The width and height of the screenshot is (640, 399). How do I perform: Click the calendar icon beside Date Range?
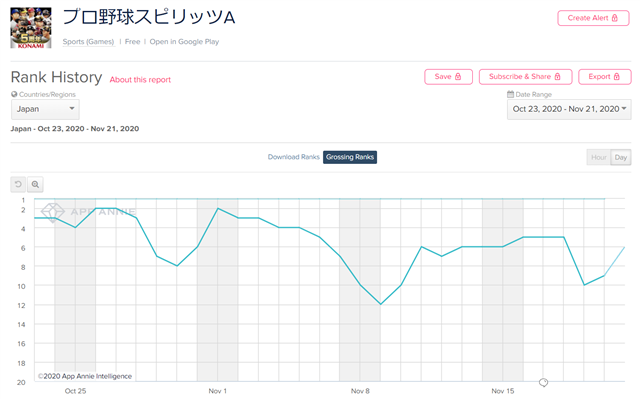(510, 94)
